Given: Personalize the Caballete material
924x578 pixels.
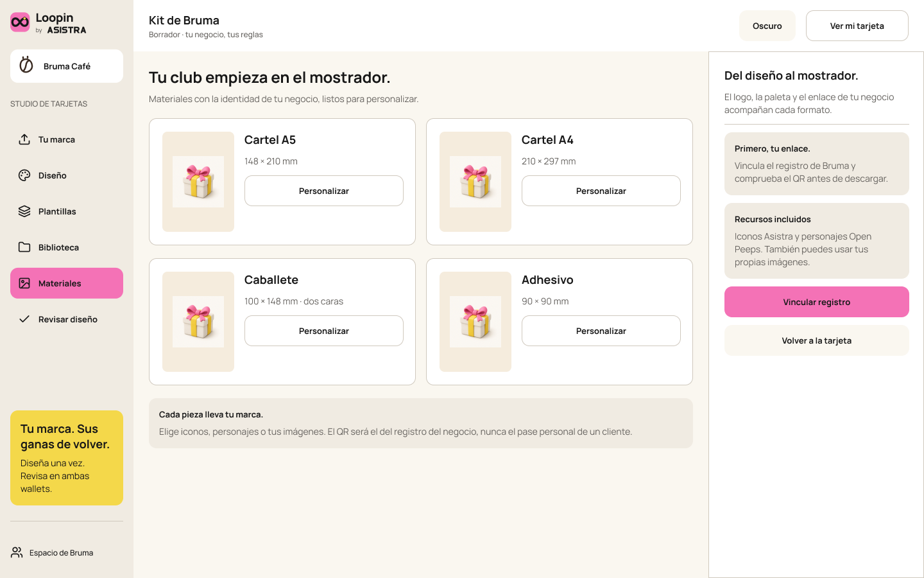Looking at the screenshot, I should (x=324, y=331).
